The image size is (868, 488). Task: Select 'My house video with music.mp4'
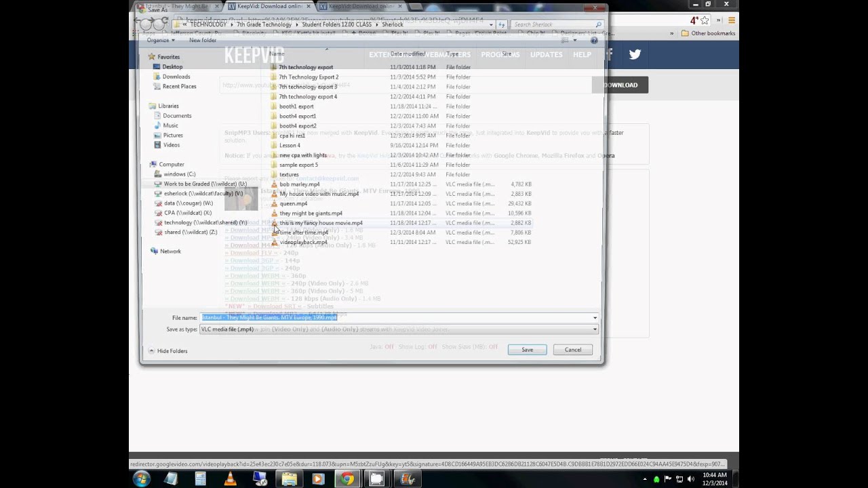319,194
